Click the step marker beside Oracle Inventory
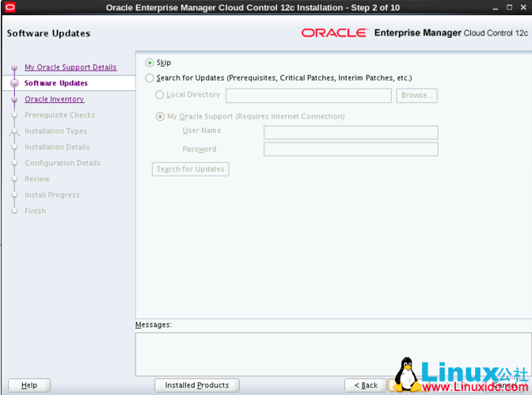 [14, 100]
